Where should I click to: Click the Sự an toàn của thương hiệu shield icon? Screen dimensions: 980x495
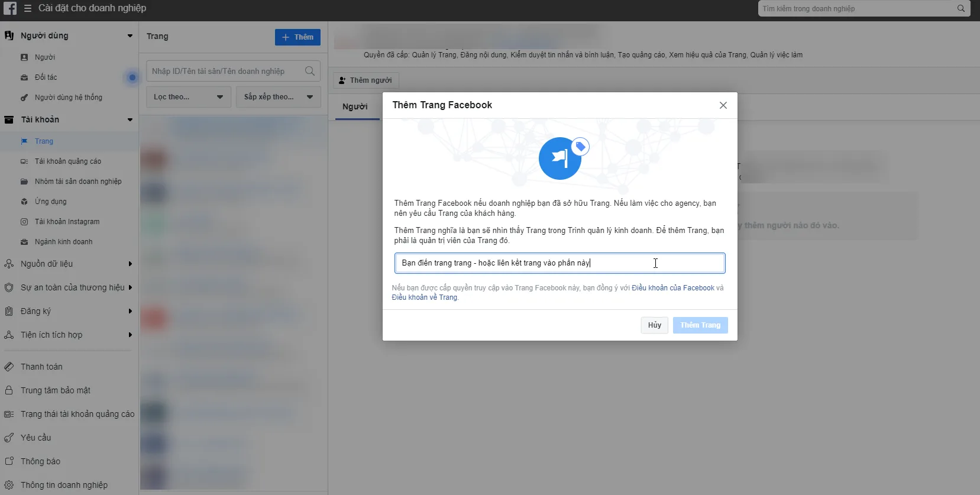pos(9,287)
